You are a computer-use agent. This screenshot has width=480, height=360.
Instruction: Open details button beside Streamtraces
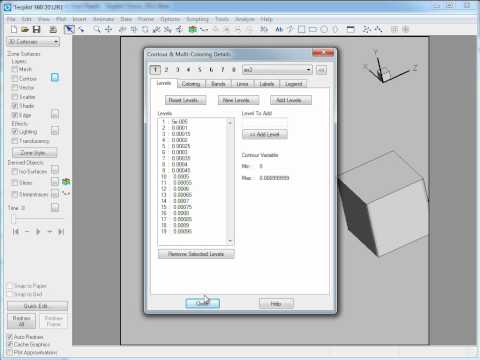[55, 194]
